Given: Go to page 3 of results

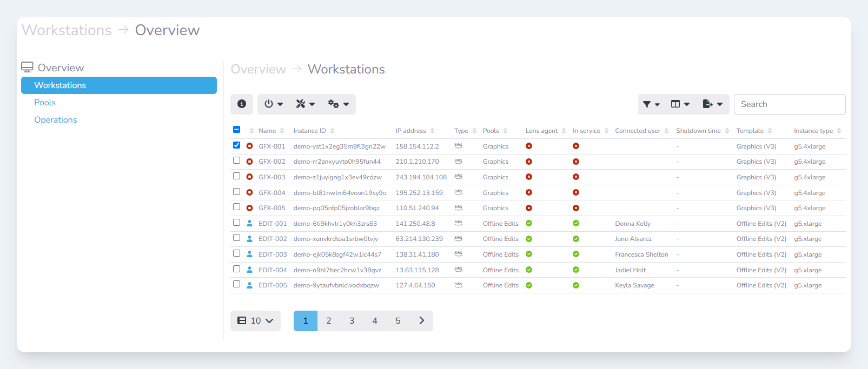Looking at the screenshot, I should coord(352,321).
